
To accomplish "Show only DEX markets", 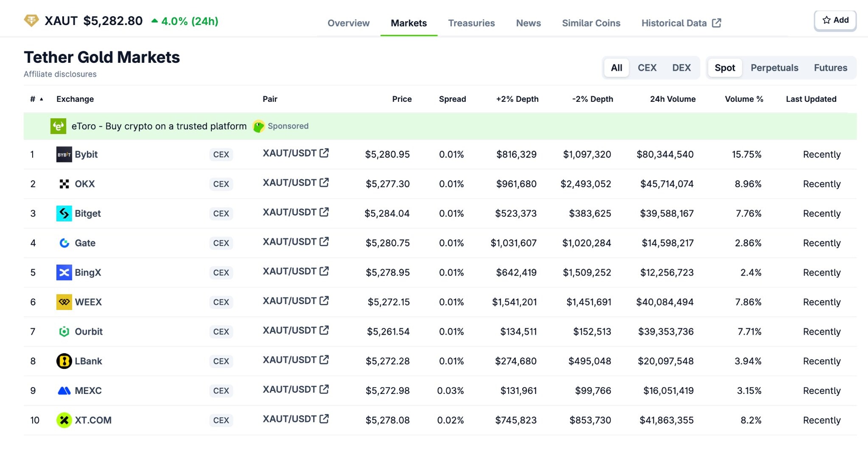I will pos(681,67).
